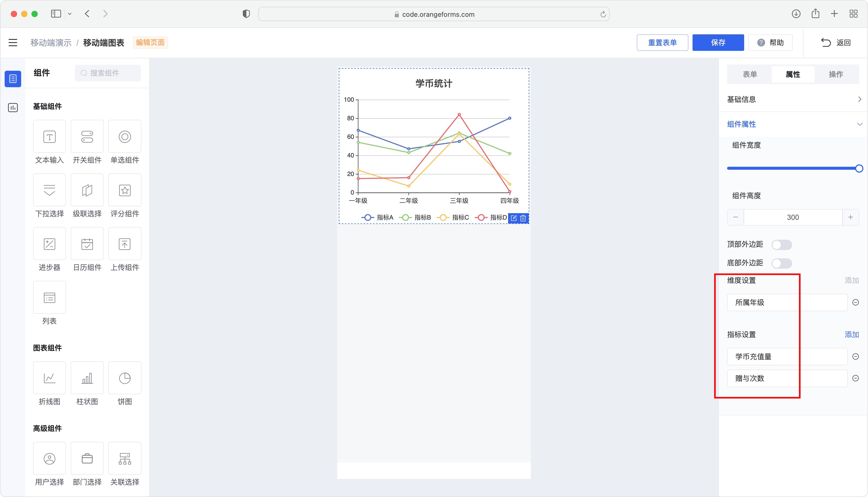The height and width of the screenshot is (497, 868).
Task: Click the Safari address bar
Action: 434,14
